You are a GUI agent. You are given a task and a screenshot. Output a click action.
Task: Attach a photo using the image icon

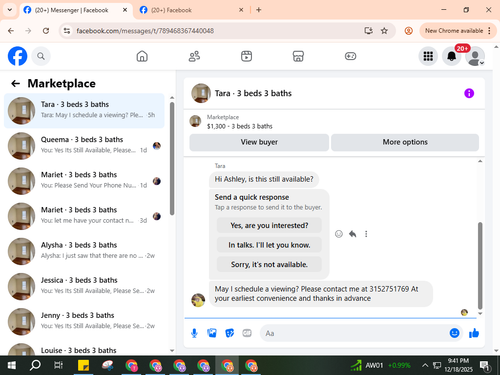coord(212,333)
